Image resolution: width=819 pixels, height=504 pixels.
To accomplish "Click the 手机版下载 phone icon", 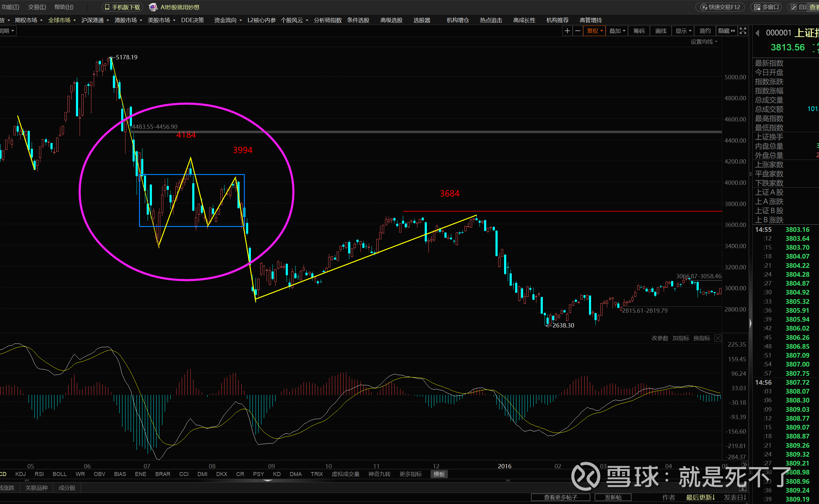I will click(107, 7).
